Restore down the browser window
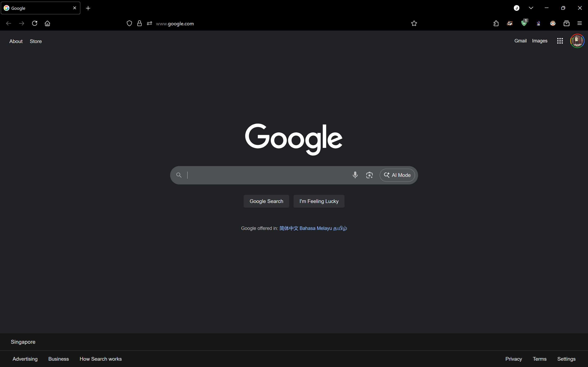Viewport: 588px width, 367px height. 563,8
